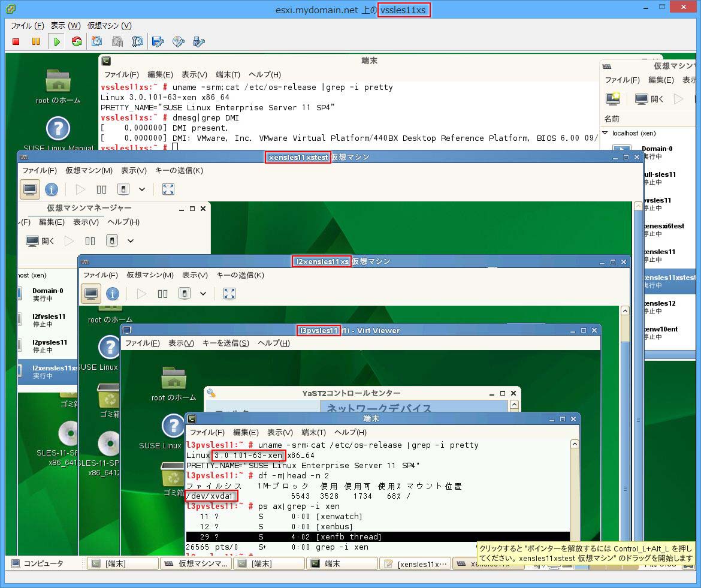Click fullscreen icon in xensles11xstest window toolbar
Viewport: 701px width, 588px height.
coord(168,189)
